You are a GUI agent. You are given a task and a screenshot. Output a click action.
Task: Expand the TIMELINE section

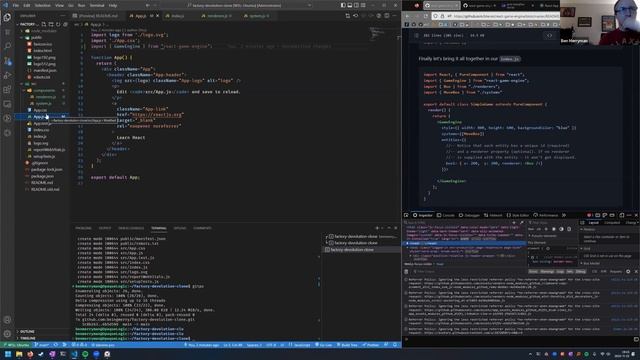27,338
